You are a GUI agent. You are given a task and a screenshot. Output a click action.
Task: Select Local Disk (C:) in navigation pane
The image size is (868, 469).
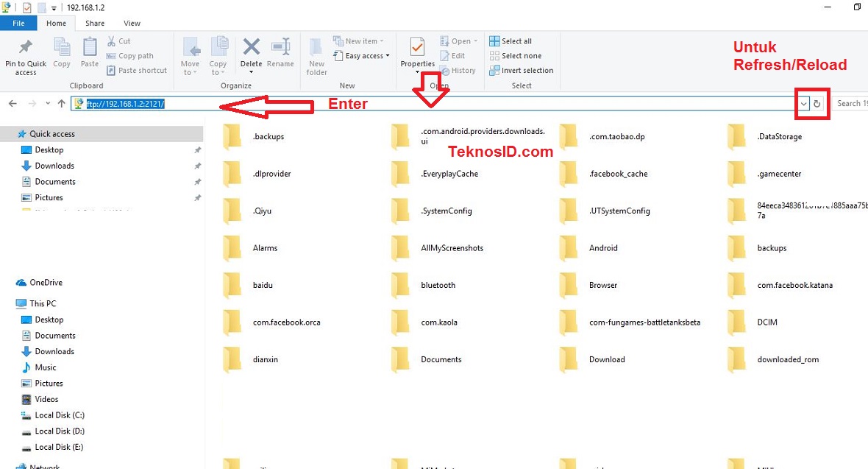click(59, 415)
